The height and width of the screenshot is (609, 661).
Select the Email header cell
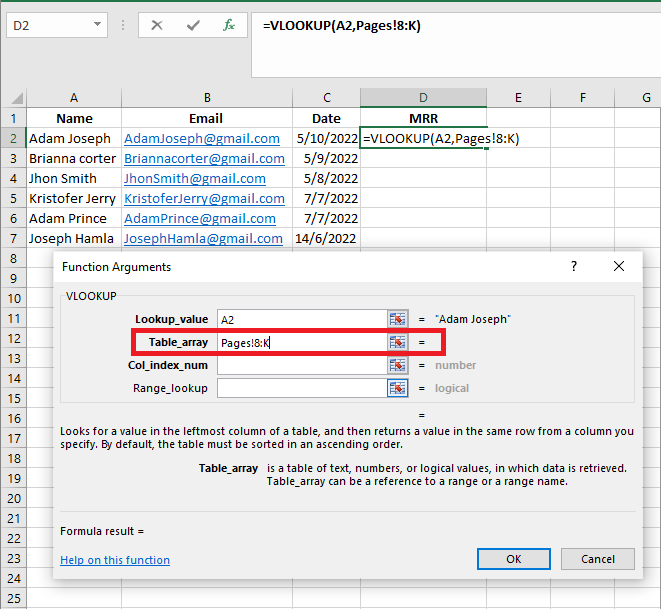207,118
